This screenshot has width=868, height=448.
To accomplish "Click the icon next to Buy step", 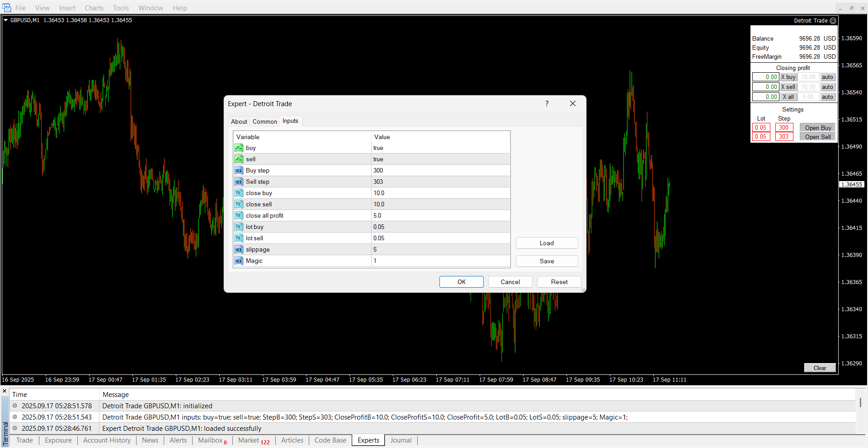I will [x=239, y=171].
